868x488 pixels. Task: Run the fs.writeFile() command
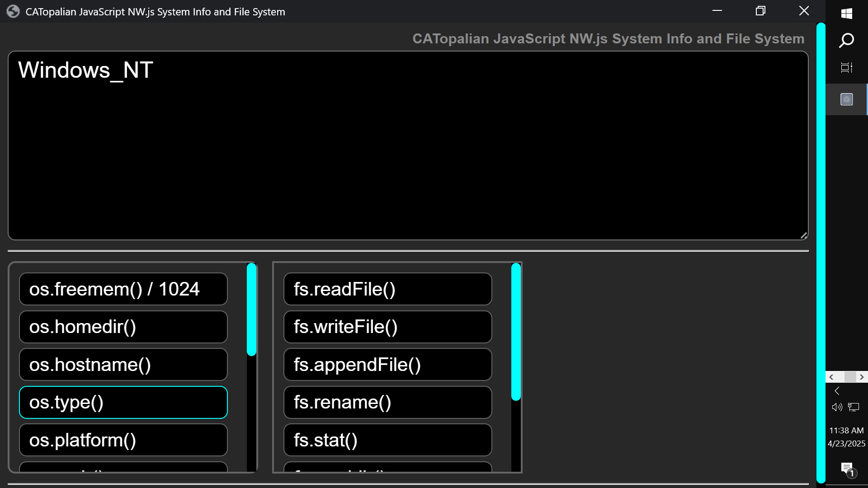pos(387,327)
